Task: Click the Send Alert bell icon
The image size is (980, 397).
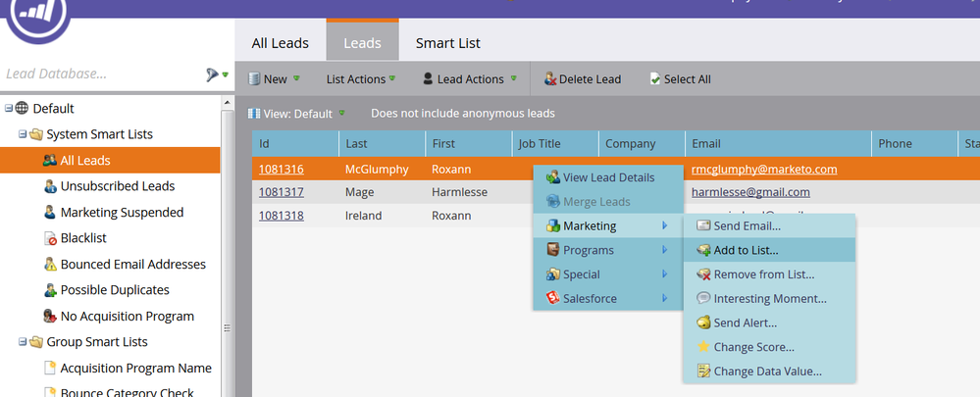Action: click(703, 323)
